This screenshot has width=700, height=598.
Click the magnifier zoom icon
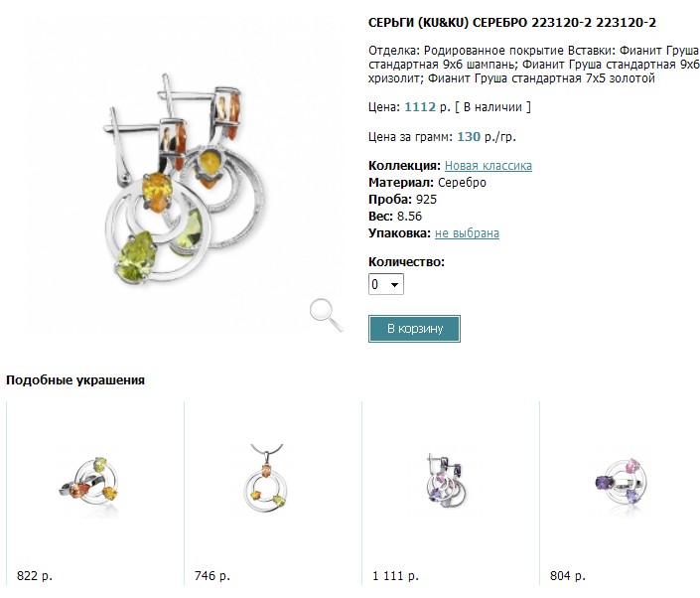[326, 312]
